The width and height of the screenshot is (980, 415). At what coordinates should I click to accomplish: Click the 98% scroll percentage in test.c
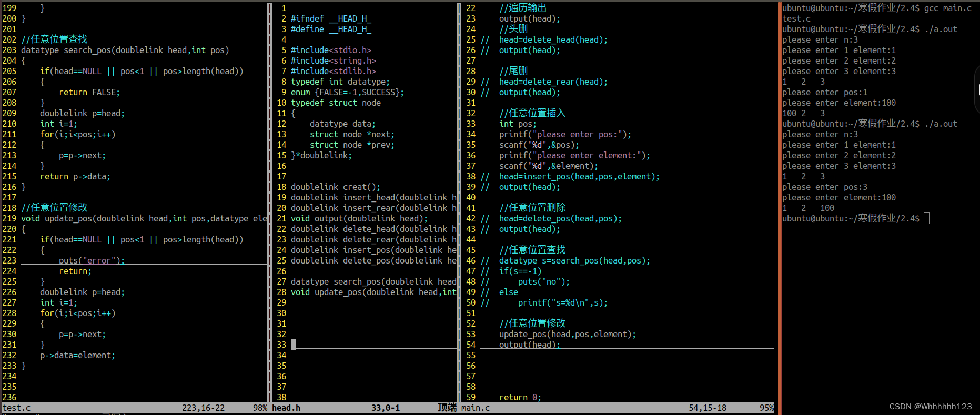[260, 408]
